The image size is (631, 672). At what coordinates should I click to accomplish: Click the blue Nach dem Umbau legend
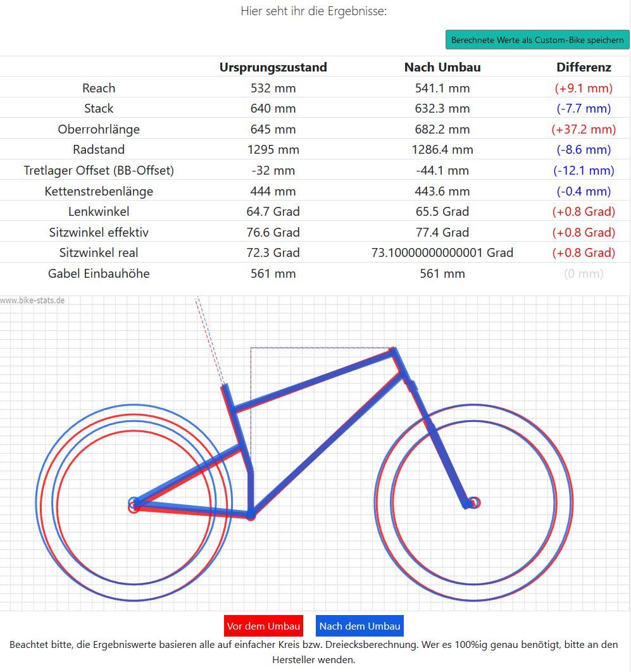pyautogui.click(x=359, y=626)
